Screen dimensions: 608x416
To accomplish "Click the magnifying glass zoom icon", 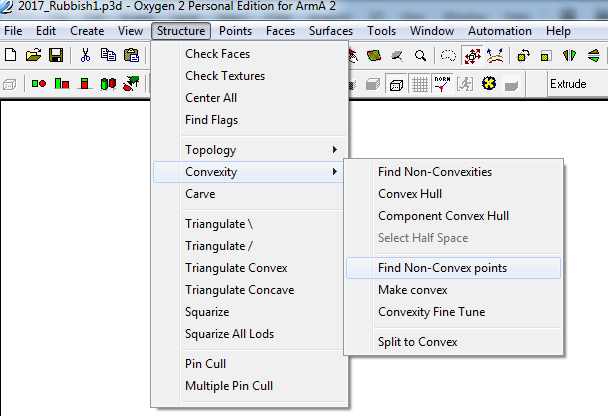I will pos(420,56).
